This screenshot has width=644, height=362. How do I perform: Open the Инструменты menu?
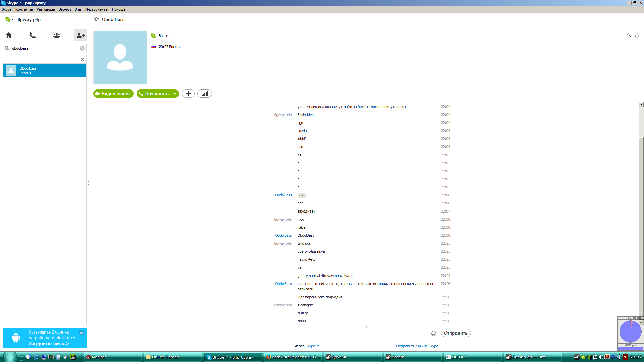[97, 9]
